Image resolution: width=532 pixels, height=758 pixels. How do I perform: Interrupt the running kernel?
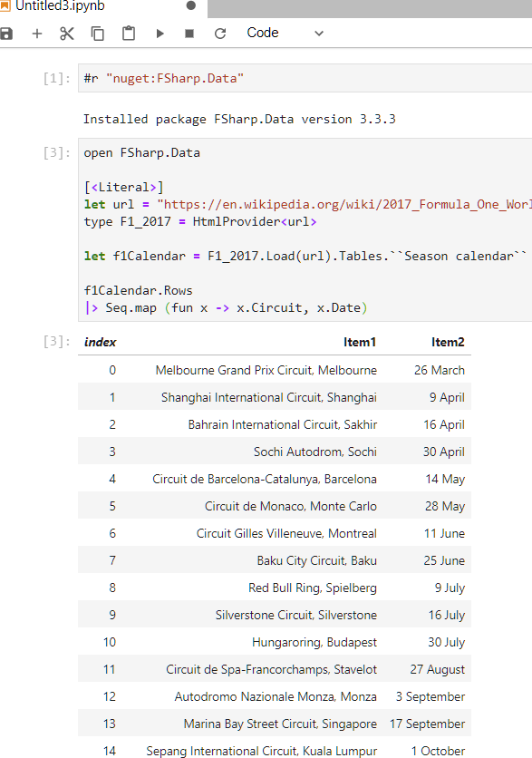click(190, 33)
